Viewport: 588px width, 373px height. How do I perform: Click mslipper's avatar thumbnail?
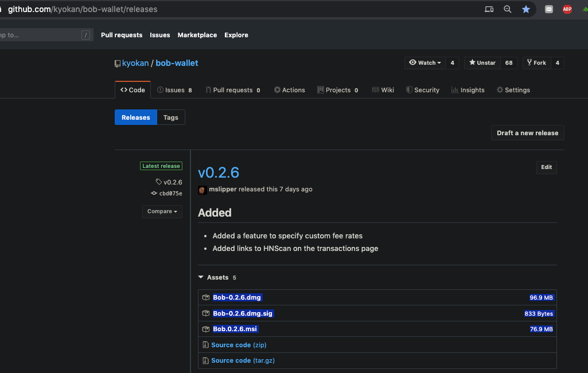[x=202, y=190]
